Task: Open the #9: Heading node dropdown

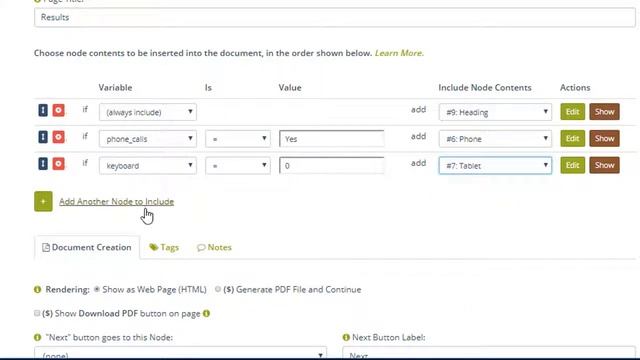Action: pyautogui.click(x=495, y=112)
